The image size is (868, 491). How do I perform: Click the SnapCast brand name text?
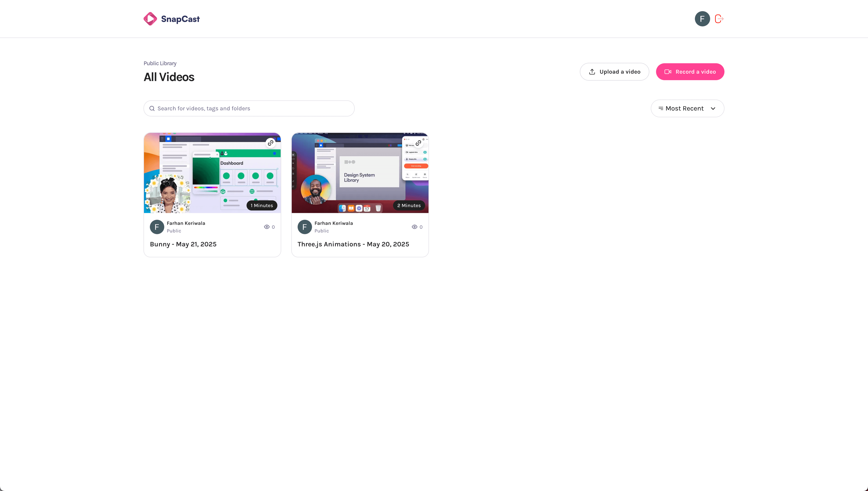click(x=180, y=19)
